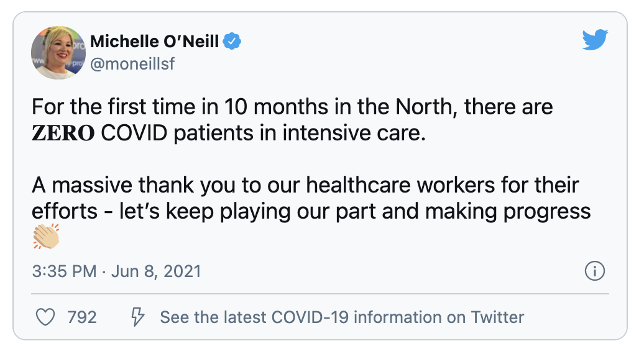
Task: Open the circled info icon
Action: pyautogui.click(x=595, y=271)
